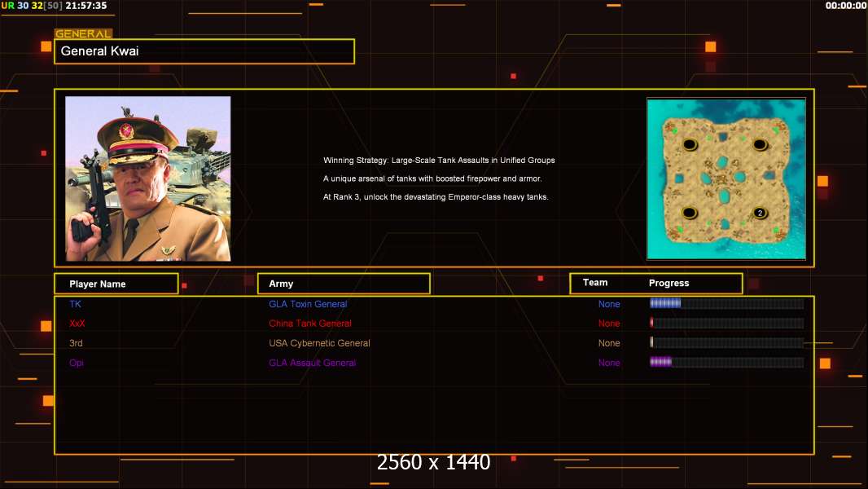The image size is (868, 489).
Task: Click GLA Toxin General army entry
Action: tap(308, 304)
